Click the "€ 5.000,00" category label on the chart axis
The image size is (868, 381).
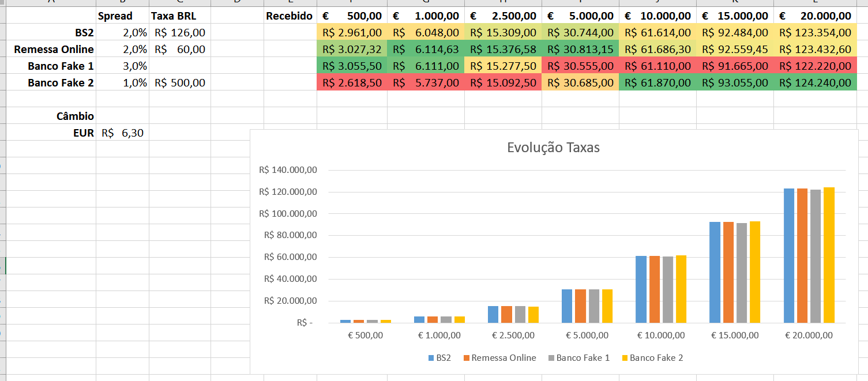586,334
